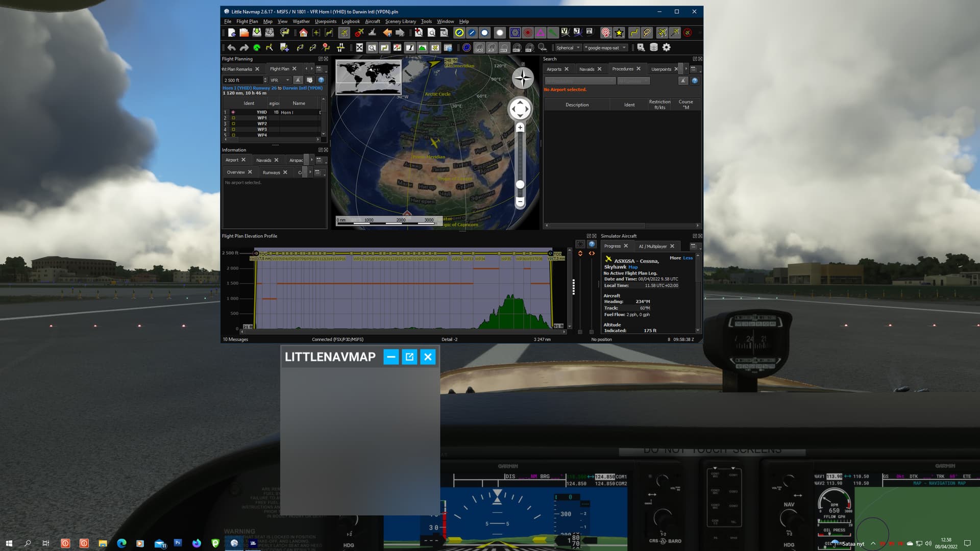Image resolution: width=980 pixels, height=551 pixels.
Task: Click the More link in Progress tab
Action: pos(675,258)
